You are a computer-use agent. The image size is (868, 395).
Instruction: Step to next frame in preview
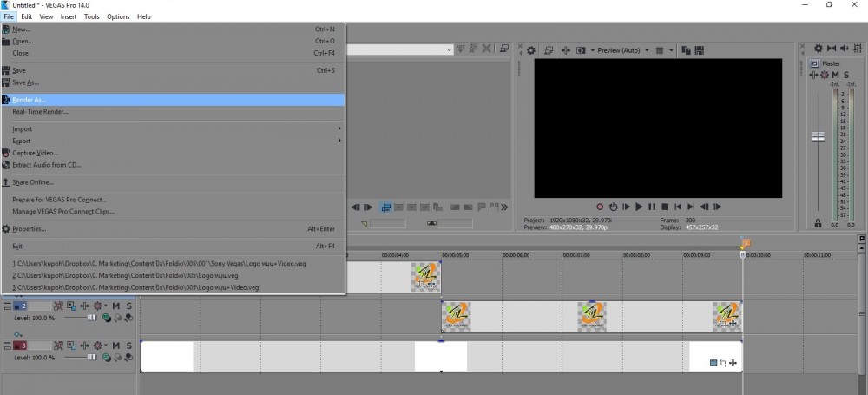(x=717, y=207)
